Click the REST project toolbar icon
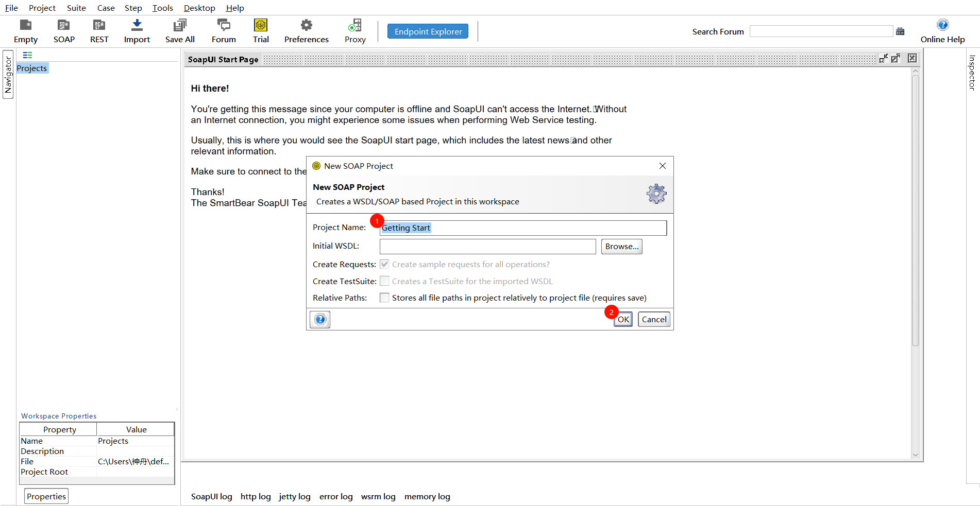The height and width of the screenshot is (506, 980). point(99,31)
